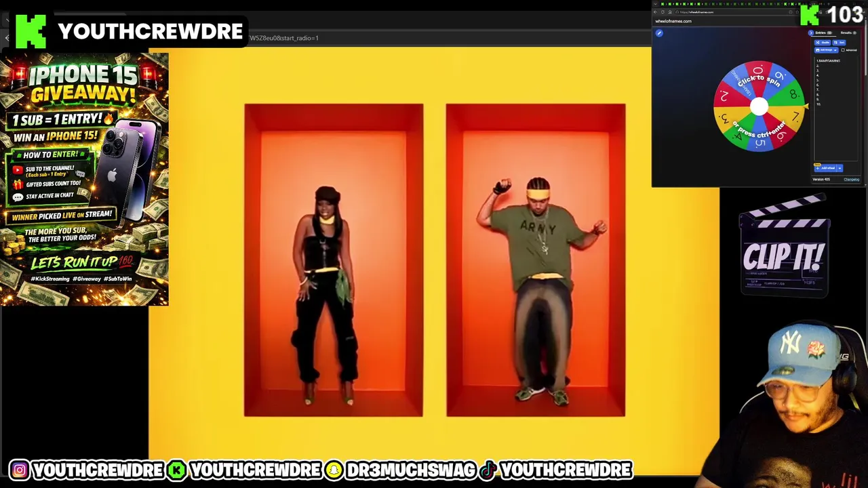Click the Instagram icon in the bottom banner
This screenshot has height=488, width=868.
click(19, 470)
